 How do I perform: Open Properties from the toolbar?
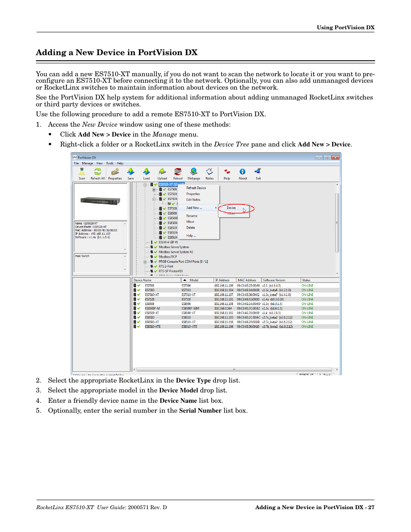115,174
